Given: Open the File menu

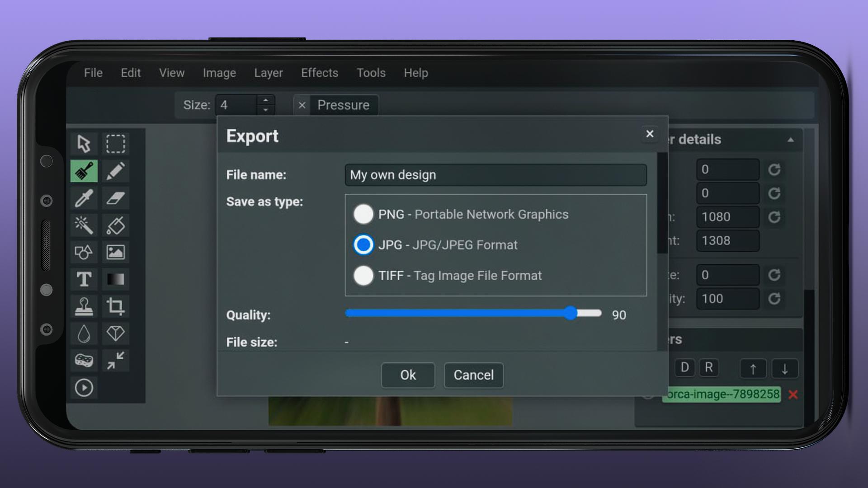Looking at the screenshot, I should click(x=93, y=73).
